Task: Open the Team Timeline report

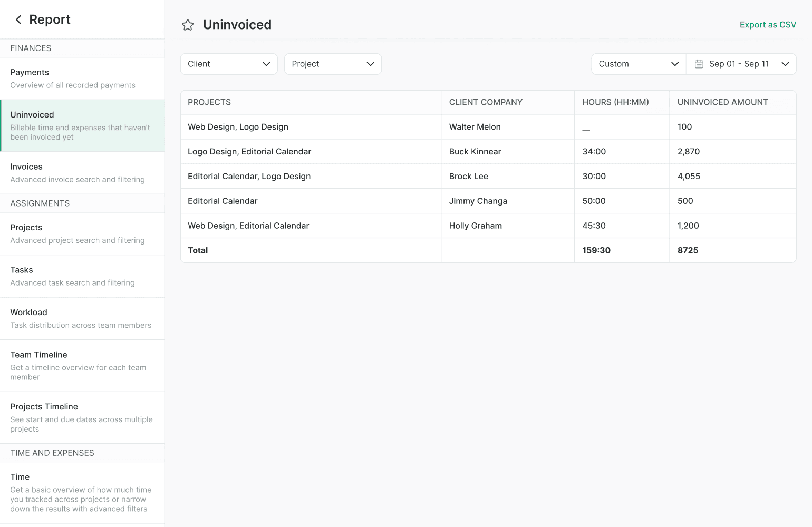Action: 82,365
